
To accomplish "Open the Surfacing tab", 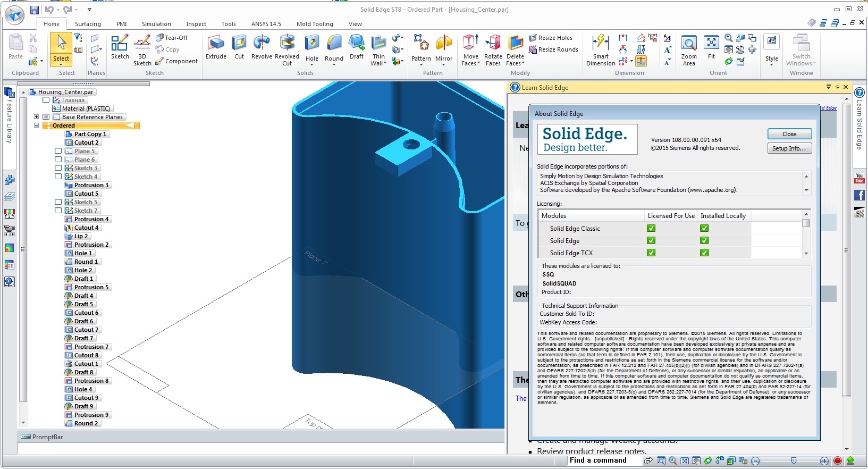I will (88, 24).
